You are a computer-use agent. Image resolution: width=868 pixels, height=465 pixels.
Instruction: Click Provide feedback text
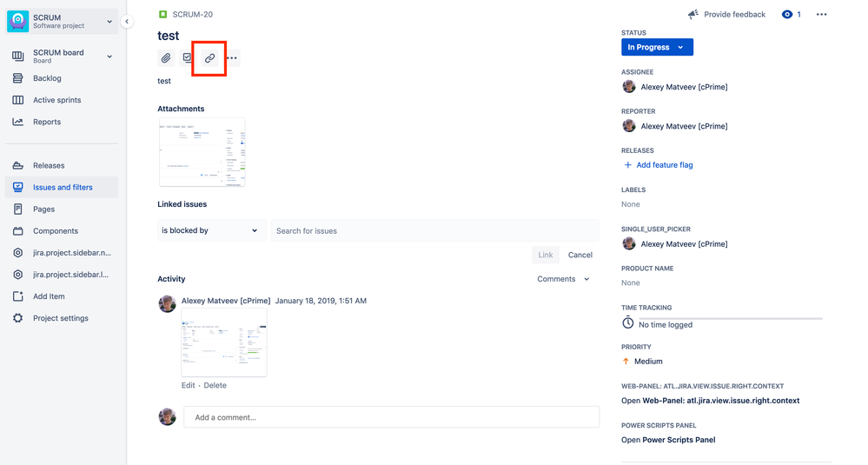[x=734, y=15]
